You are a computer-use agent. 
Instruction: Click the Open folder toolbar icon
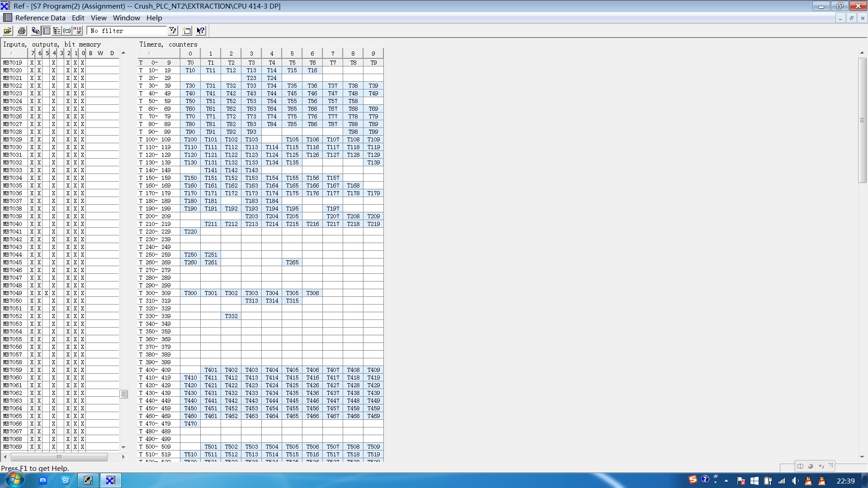click(8, 31)
